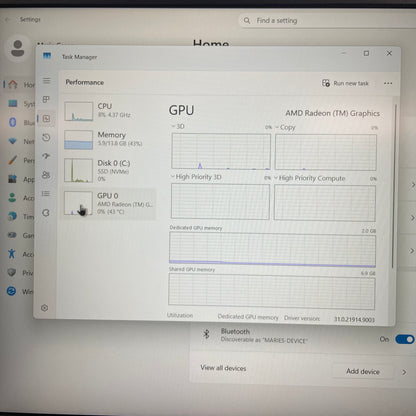Open Bluetooth & devices in Settings sidebar
Viewport: 416px width, 416px height.
point(22,122)
